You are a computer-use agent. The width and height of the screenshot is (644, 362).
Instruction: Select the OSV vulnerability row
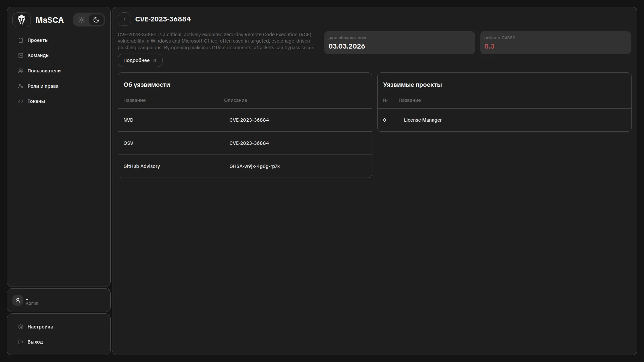(x=245, y=143)
